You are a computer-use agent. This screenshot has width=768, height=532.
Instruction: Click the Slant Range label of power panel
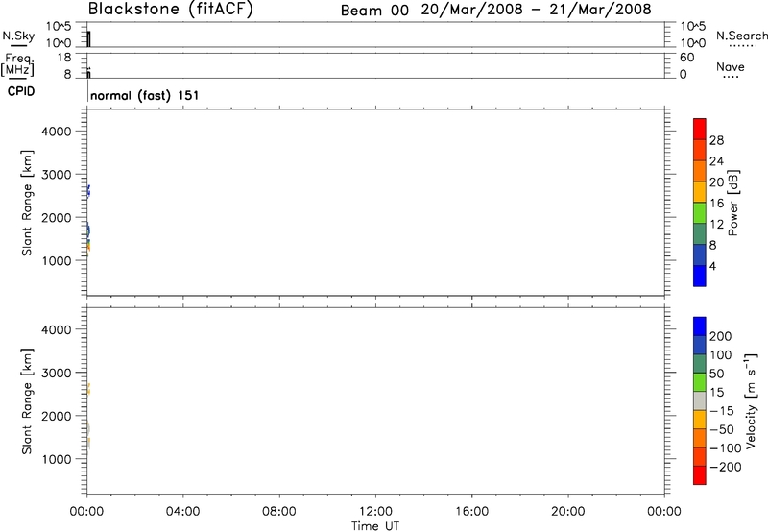pos(27,203)
